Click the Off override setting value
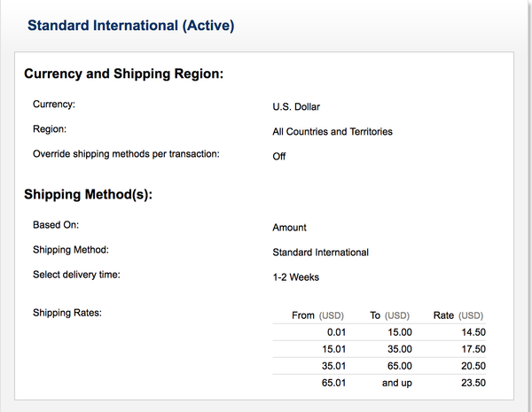The image size is (532, 412). click(x=279, y=156)
